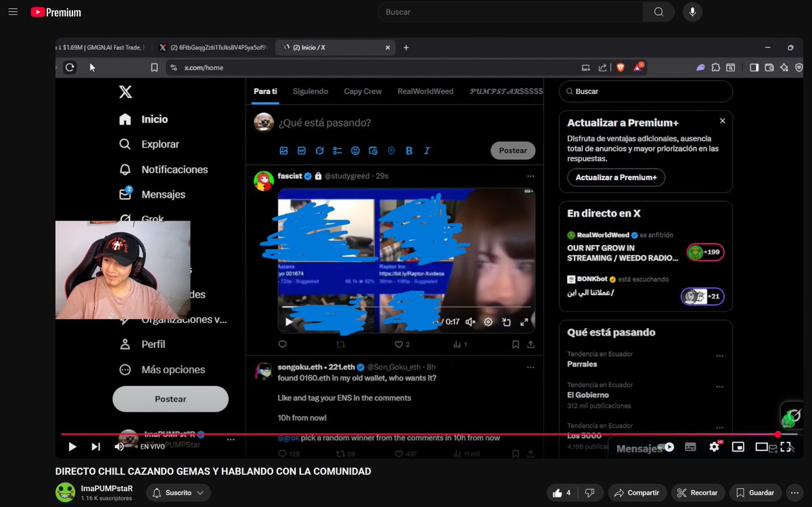Open more options on fascist's post
This screenshot has width=812, height=507.
[531, 176]
